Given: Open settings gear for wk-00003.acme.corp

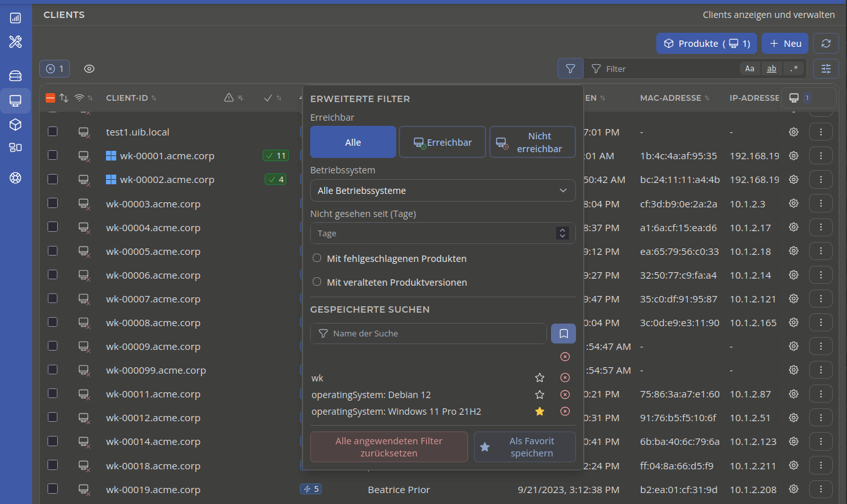Looking at the screenshot, I should pos(794,204).
